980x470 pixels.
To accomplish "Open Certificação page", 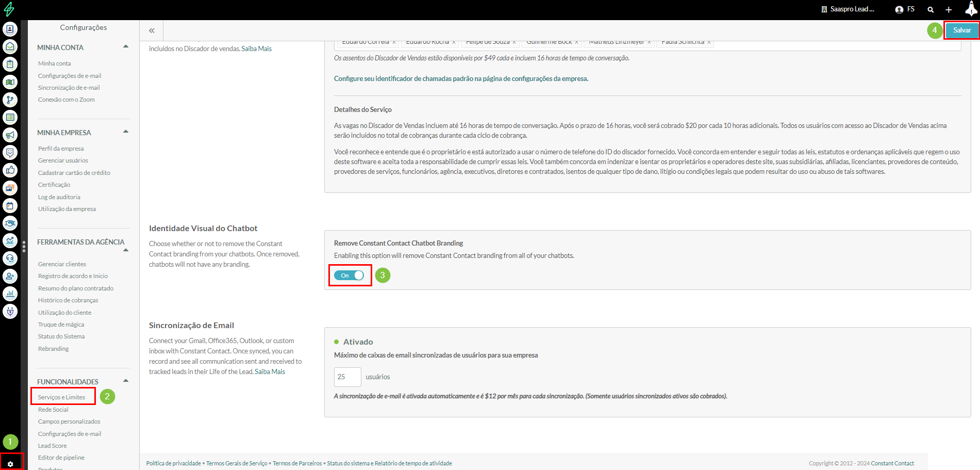I will click(x=54, y=185).
